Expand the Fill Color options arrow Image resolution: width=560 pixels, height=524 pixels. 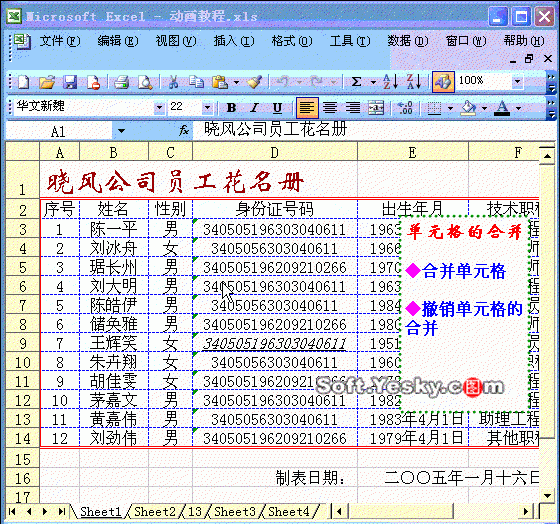(x=484, y=108)
